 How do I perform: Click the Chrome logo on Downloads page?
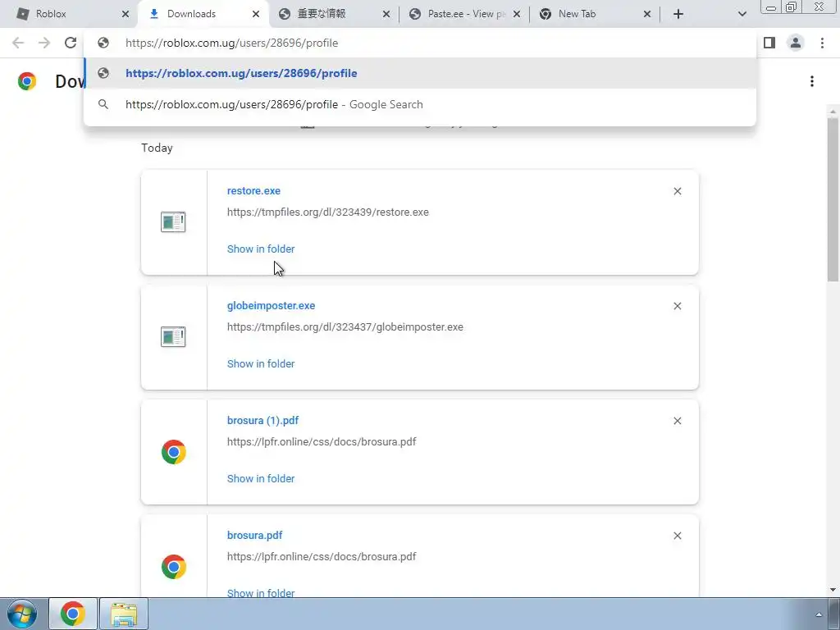[x=27, y=81]
